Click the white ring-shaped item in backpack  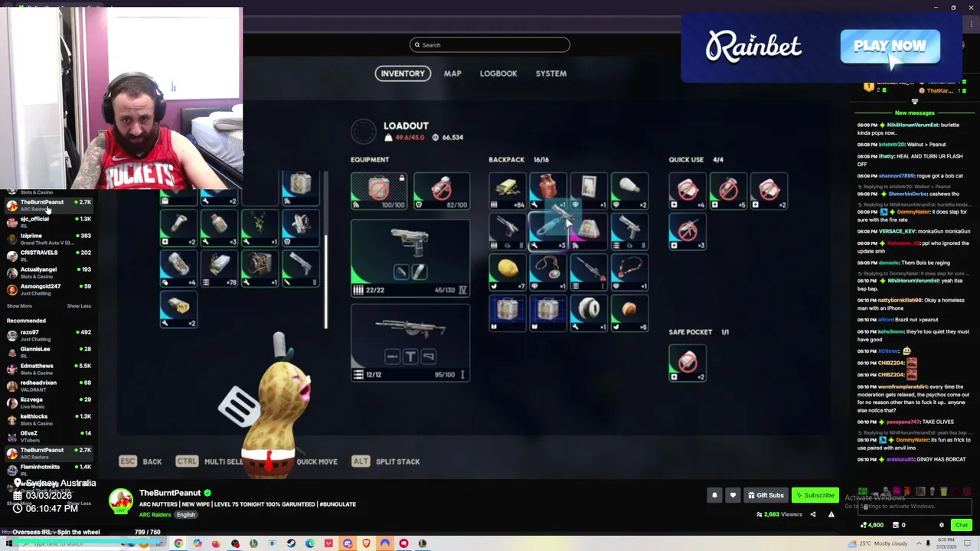click(x=589, y=312)
